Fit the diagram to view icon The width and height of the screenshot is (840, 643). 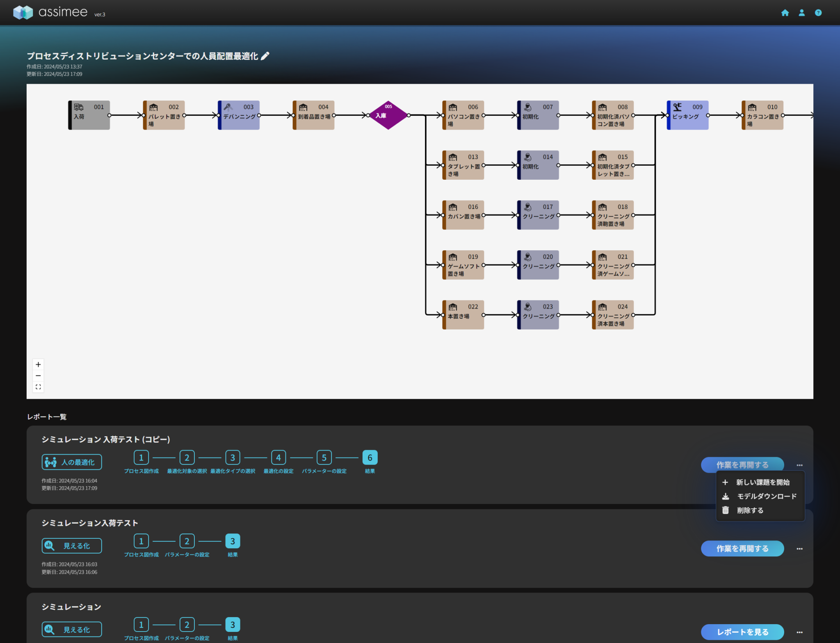pos(38,387)
